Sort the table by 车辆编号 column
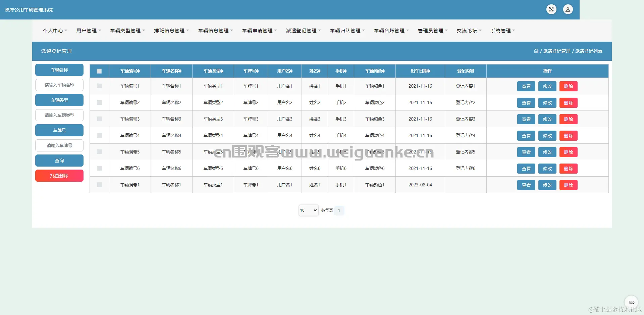Viewport: 644px width, 315px height. point(130,71)
